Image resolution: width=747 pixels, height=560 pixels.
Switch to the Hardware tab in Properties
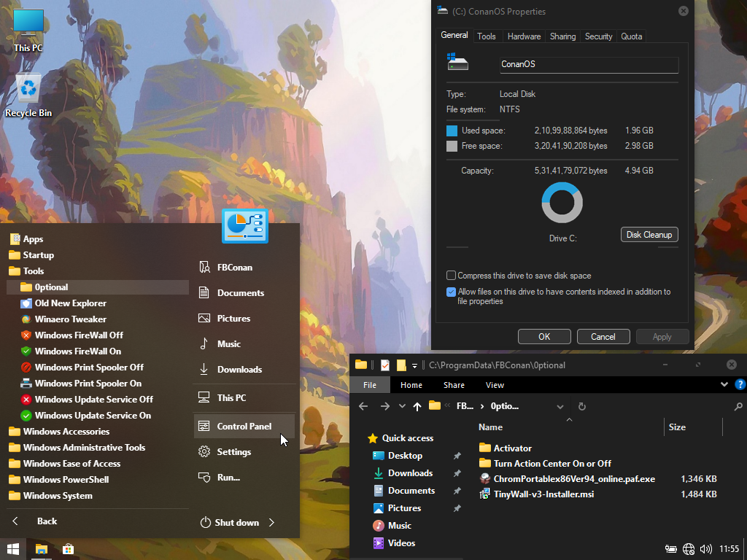click(524, 36)
